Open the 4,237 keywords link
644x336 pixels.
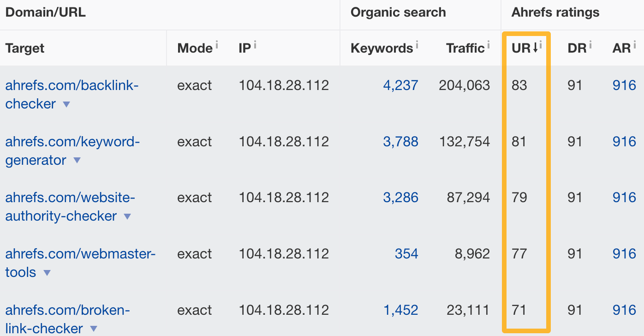pos(400,85)
